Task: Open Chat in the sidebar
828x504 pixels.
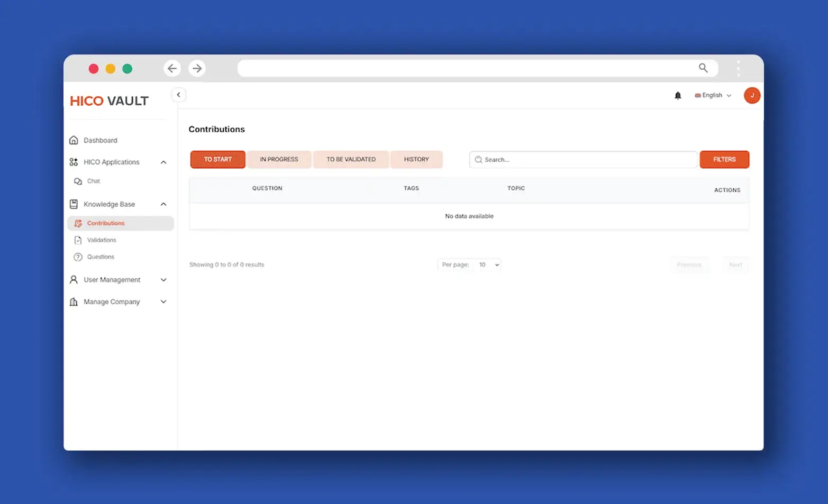Action: tap(94, 181)
